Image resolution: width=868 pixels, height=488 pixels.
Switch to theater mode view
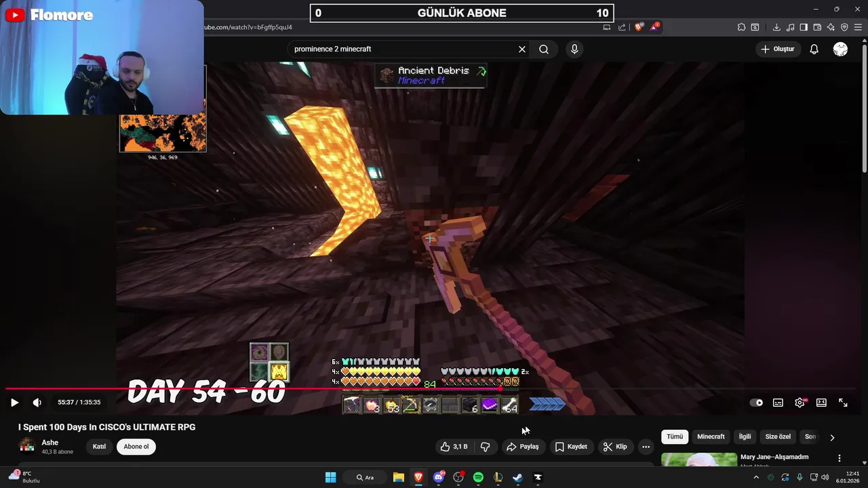tap(821, 403)
